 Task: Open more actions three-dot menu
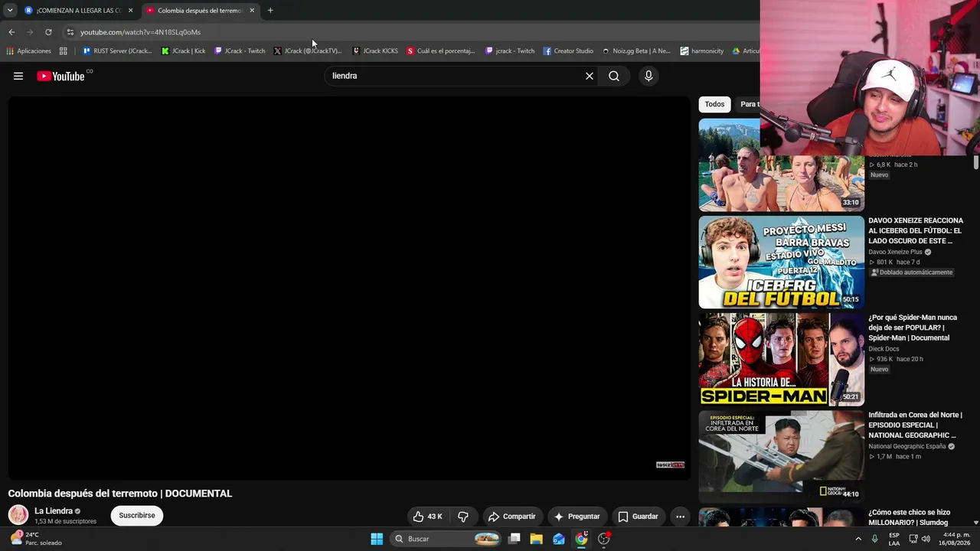[x=680, y=517]
